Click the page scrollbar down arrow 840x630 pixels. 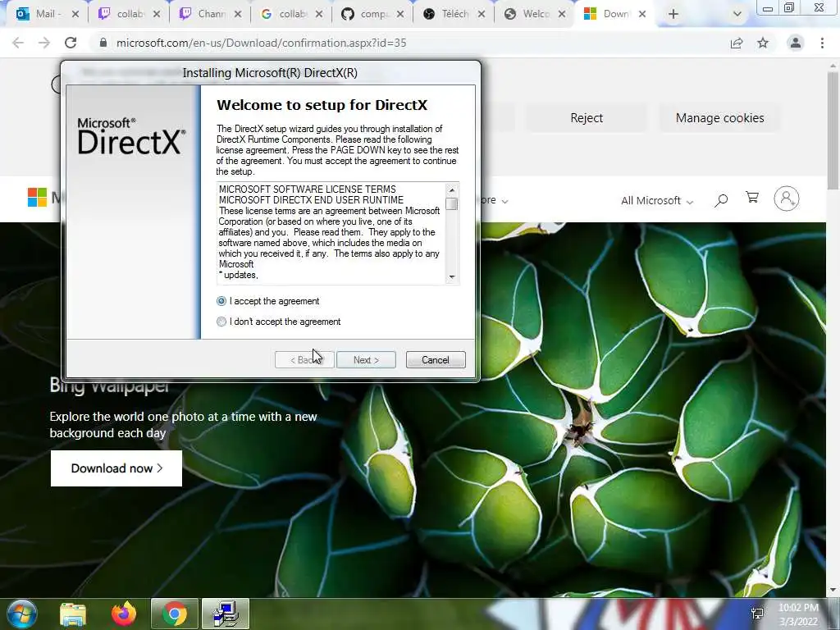tap(833, 590)
